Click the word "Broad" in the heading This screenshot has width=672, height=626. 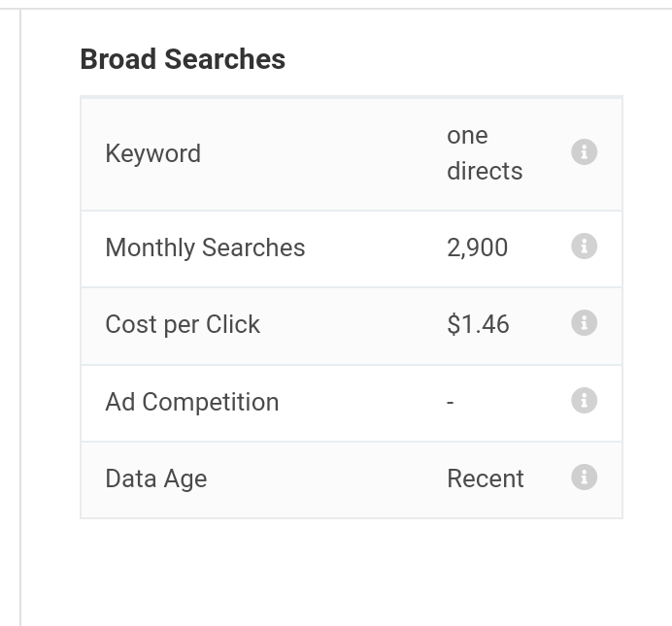118,59
